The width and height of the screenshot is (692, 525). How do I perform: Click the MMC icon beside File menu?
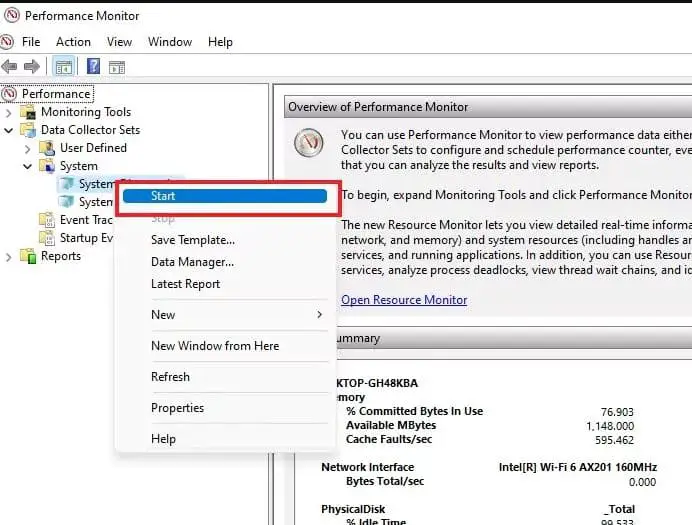pyautogui.click(x=7, y=41)
